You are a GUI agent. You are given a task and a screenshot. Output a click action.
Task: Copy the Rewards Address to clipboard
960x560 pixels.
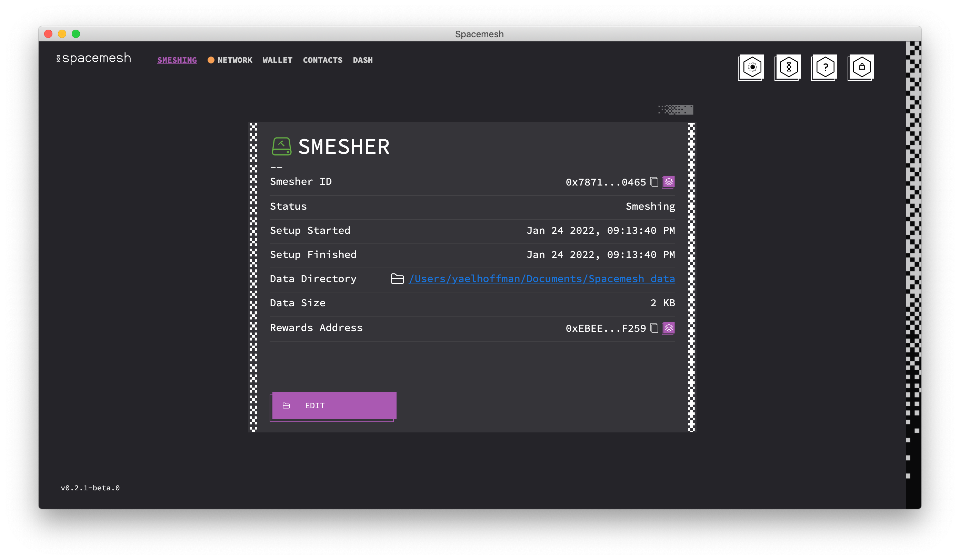[654, 328]
